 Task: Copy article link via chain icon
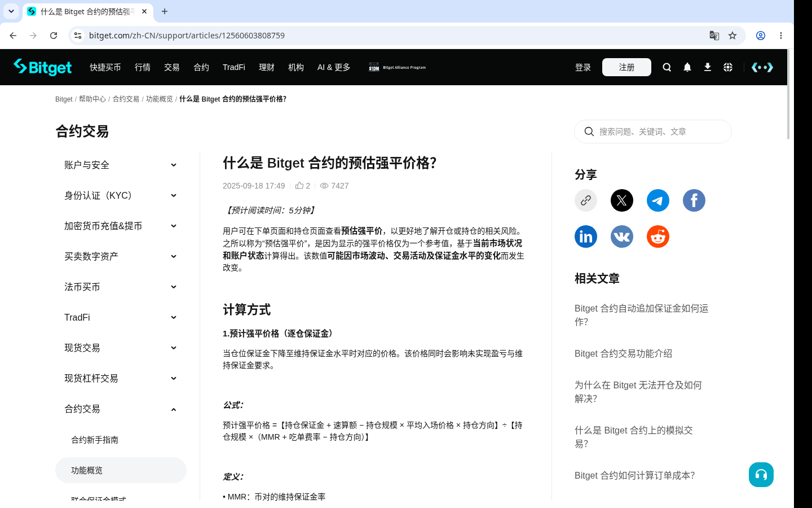click(586, 200)
